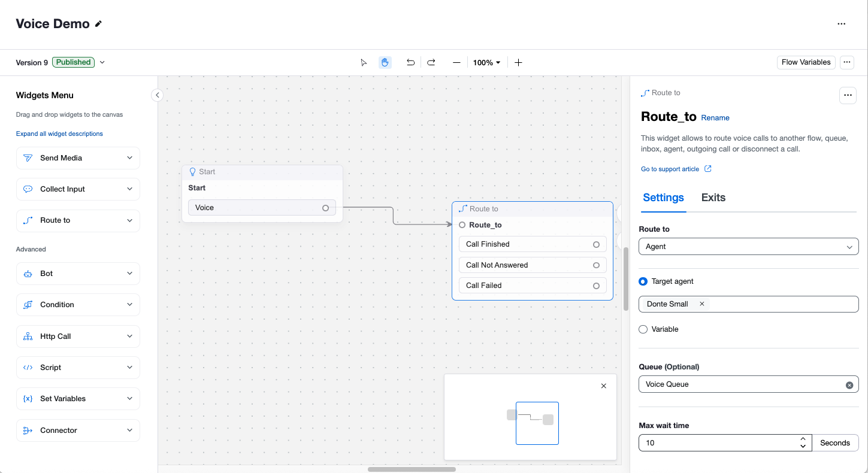Zoom out with the minus icon

(x=456, y=62)
